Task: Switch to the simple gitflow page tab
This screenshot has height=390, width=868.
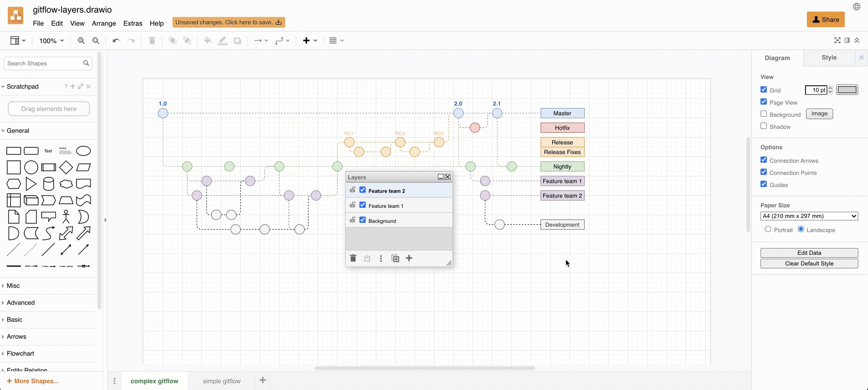Action: coord(221,381)
